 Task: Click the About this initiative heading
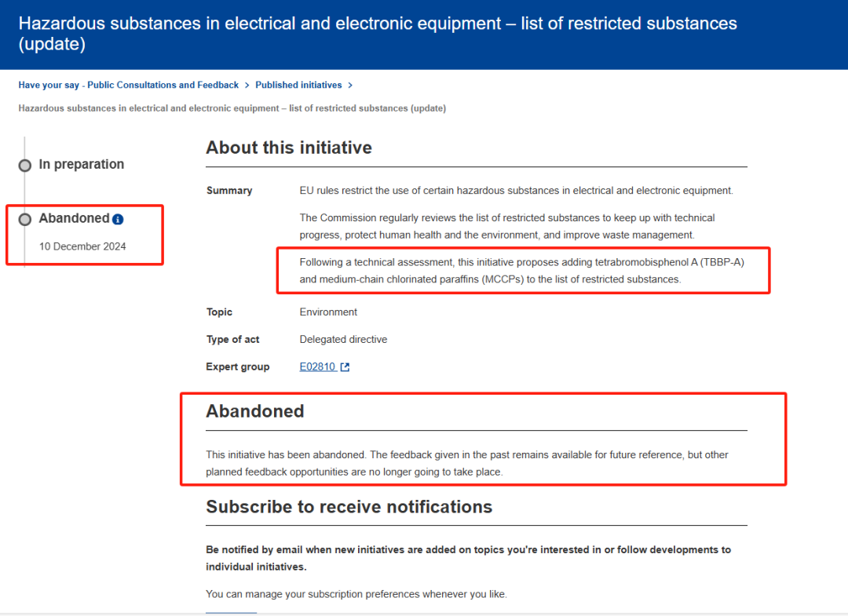tap(289, 148)
